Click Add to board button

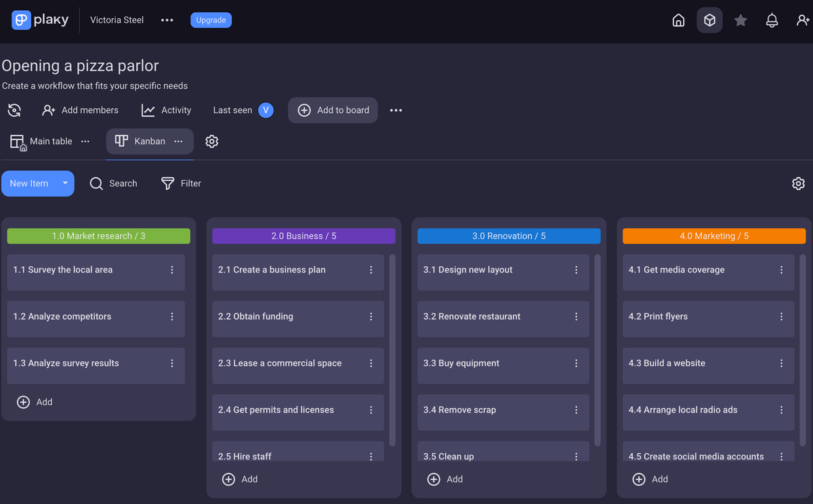[x=333, y=110]
